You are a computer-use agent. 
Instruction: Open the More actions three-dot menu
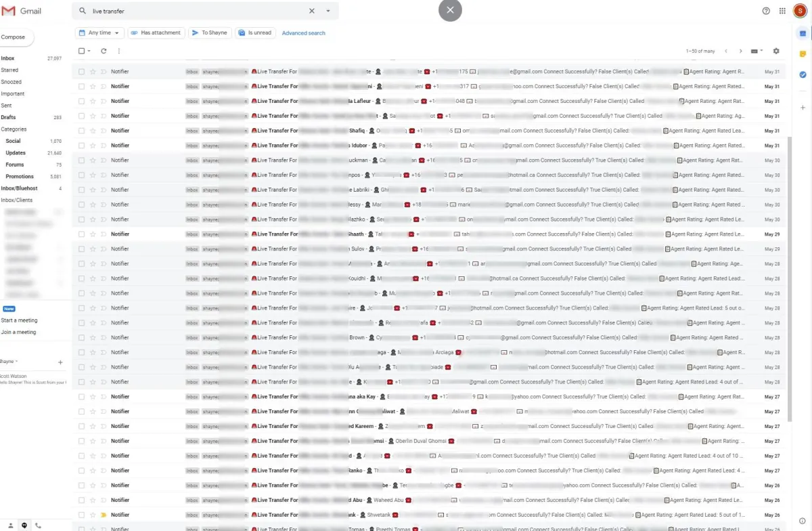(x=119, y=51)
